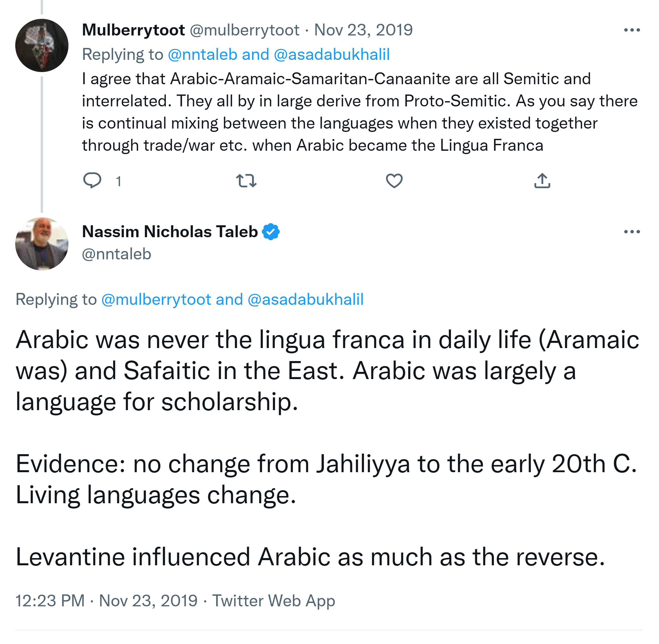Retweet Mulberrytoot's tweet
This screenshot has height=644, width=659.
(246, 181)
